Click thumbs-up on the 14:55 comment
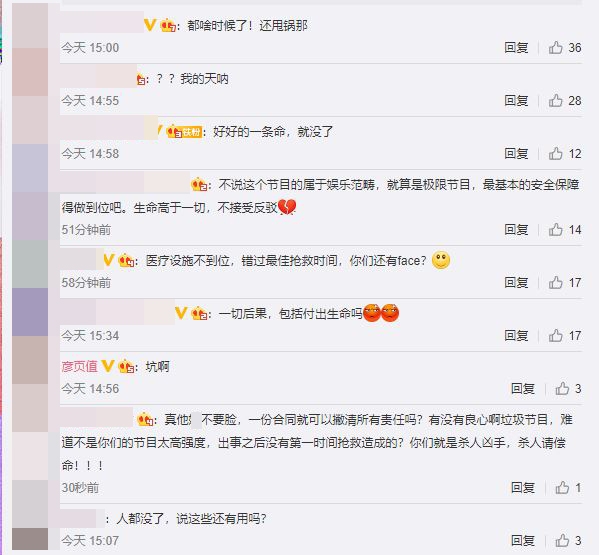Screen dimensions: 599x555 555,101
